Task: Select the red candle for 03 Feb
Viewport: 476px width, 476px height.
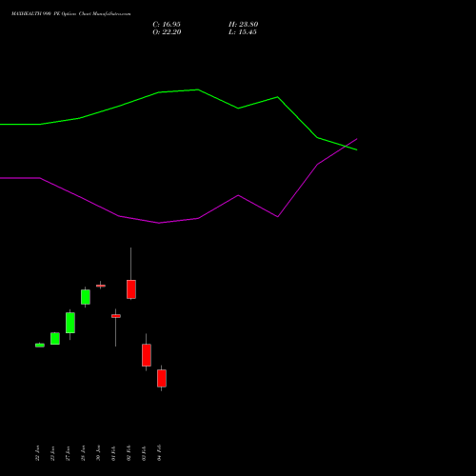Action: click(147, 355)
